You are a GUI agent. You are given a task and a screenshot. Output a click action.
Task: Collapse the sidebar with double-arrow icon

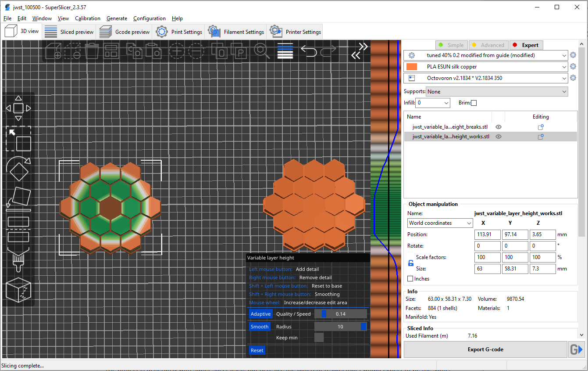tap(360, 50)
